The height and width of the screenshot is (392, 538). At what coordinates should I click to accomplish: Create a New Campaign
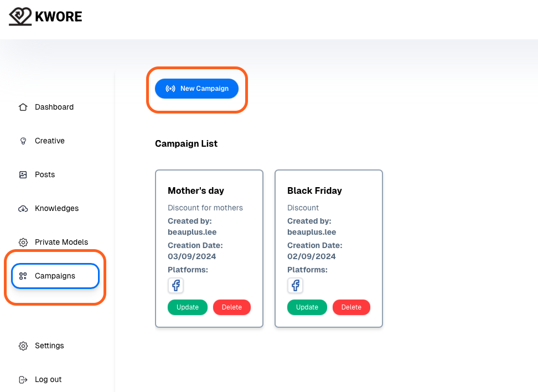(x=196, y=89)
